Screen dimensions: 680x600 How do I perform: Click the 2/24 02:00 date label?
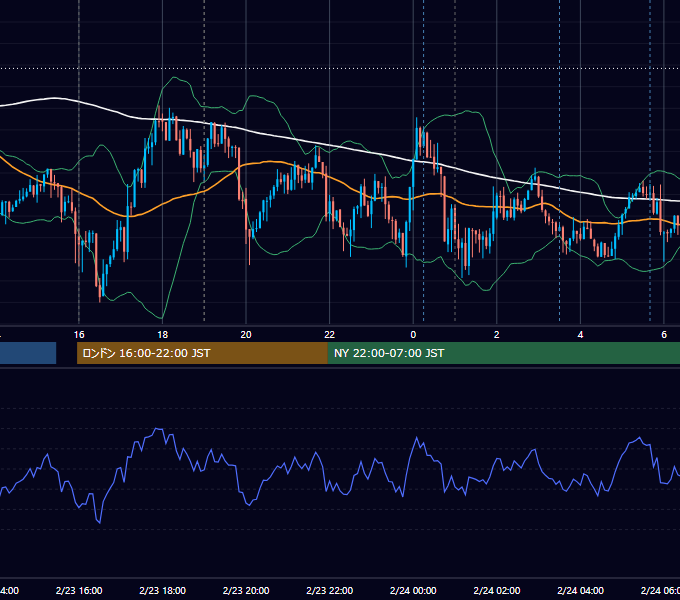[497, 590]
